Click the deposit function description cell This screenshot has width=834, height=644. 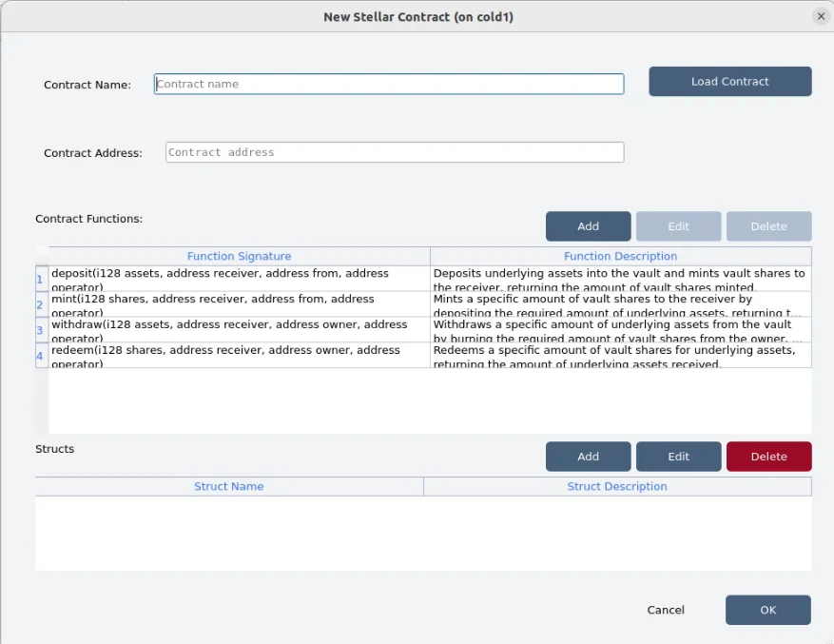pyautogui.click(x=621, y=279)
